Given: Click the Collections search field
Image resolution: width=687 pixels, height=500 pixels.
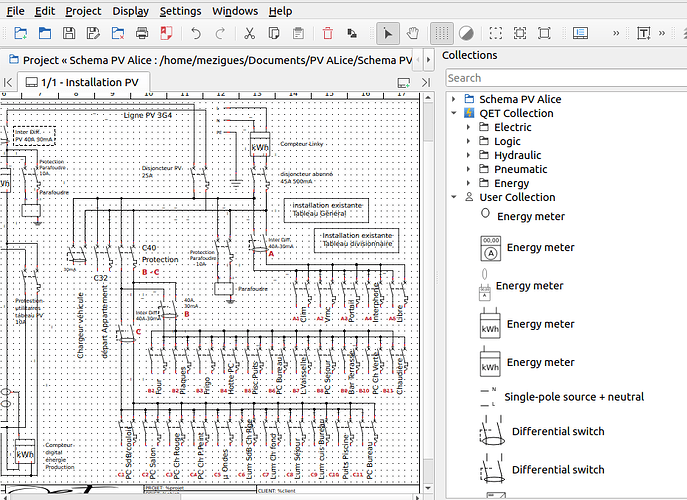Looking at the screenshot, I should click(x=566, y=78).
